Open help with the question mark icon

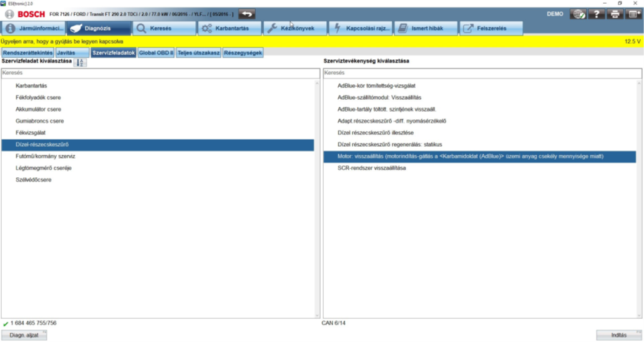[x=597, y=14]
